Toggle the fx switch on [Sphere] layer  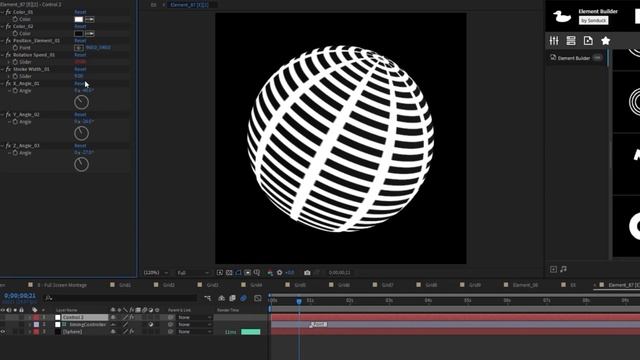pos(132,332)
